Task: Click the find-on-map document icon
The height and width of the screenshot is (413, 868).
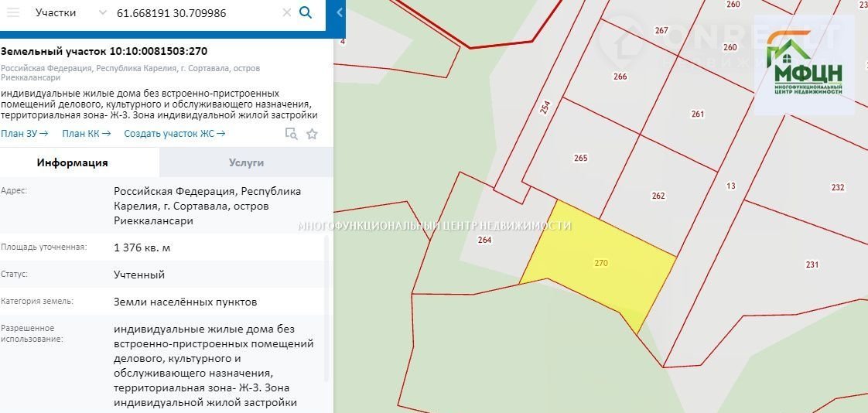Action: pos(291,134)
